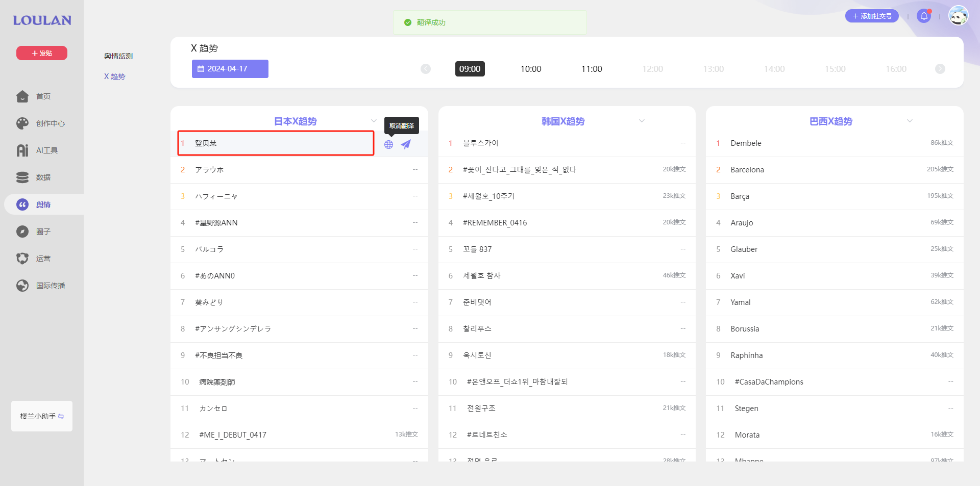The height and width of the screenshot is (486, 980).
Task: Expand 日本X趋势 country dropdown chevron
Action: coord(374,121)
